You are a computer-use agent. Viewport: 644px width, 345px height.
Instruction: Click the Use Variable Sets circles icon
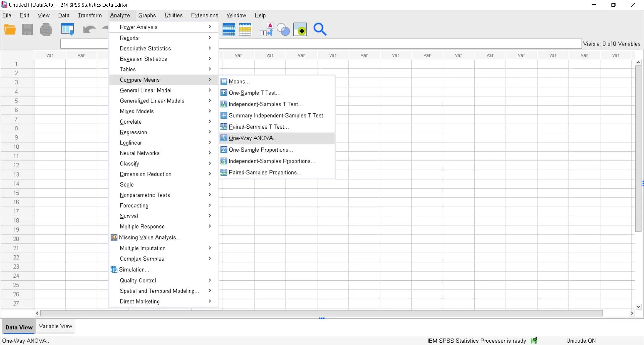pyautogui.click(x=283, y=30)
